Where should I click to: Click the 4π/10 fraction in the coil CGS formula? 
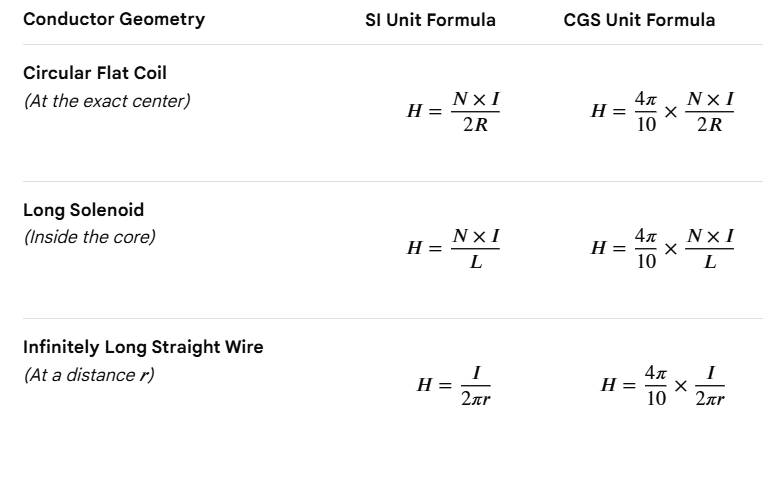[x=646, y=111]
